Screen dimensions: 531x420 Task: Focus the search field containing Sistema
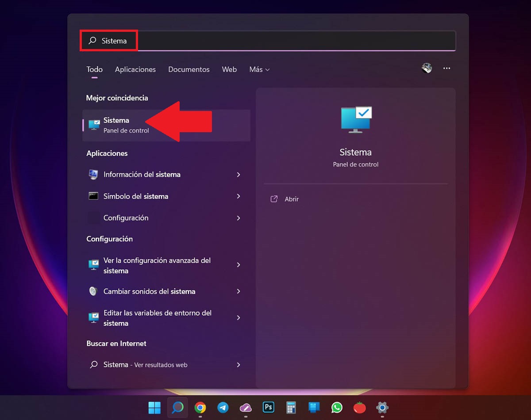268,41
